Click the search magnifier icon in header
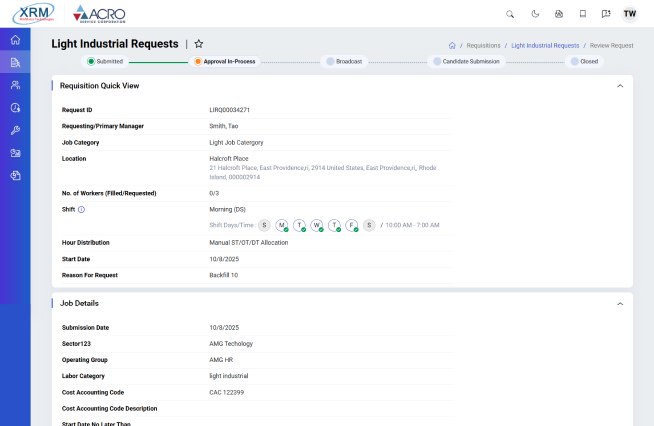 [510, 14]
